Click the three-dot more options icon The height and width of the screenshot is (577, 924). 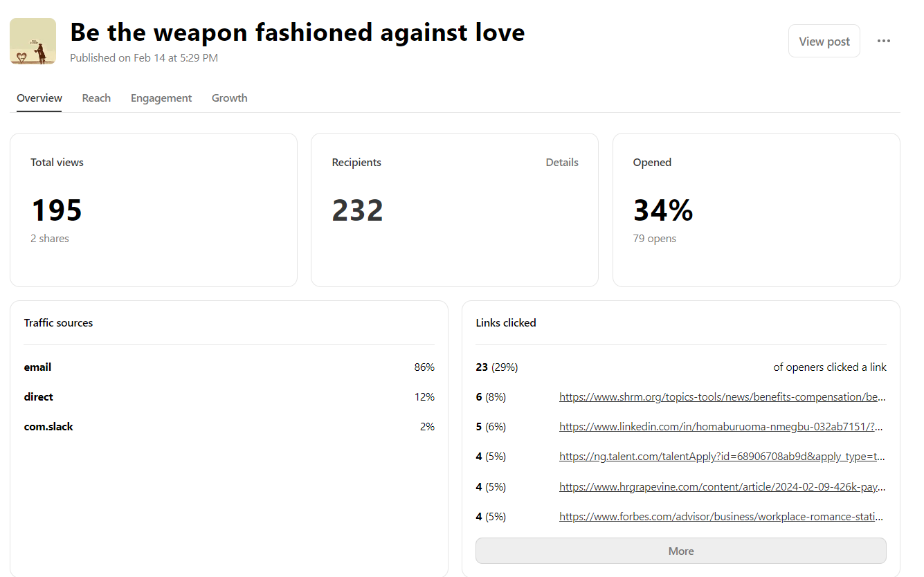(883, 41)
